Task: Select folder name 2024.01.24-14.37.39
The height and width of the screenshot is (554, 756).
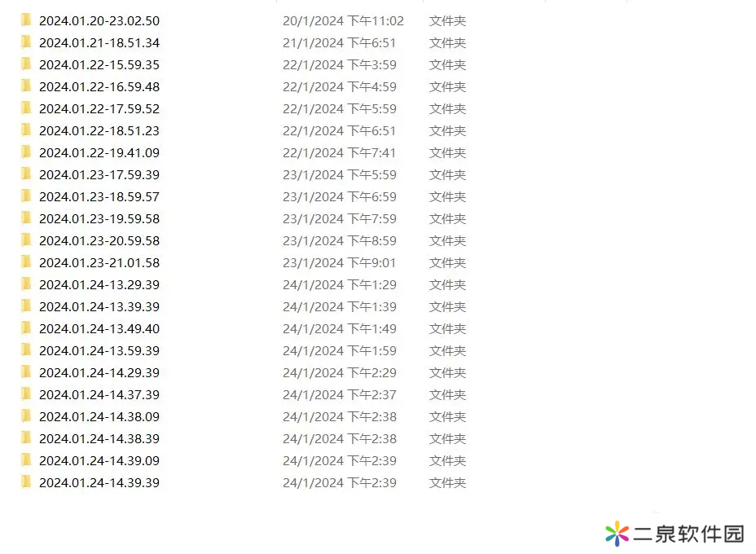Action: coord(99,395)
